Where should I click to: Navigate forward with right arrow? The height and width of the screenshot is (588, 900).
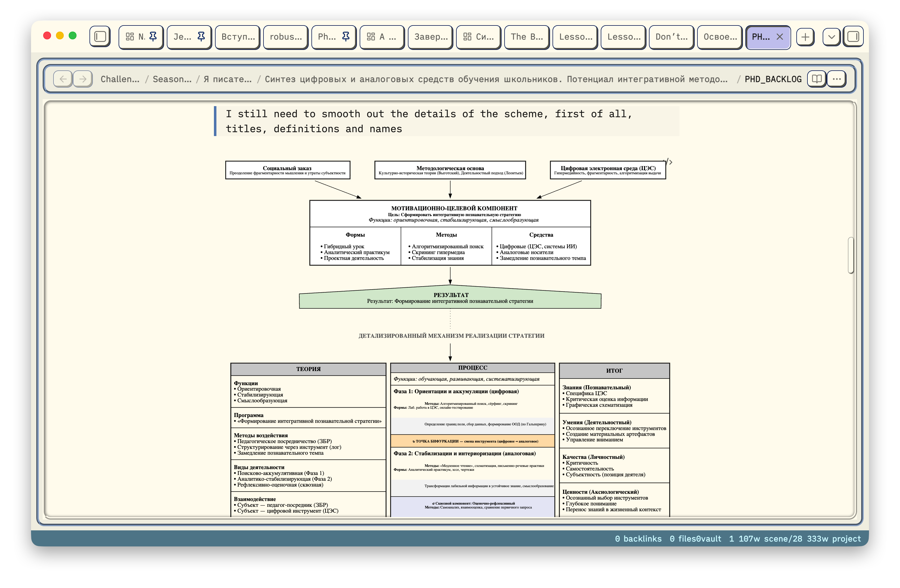click(83, 79)
